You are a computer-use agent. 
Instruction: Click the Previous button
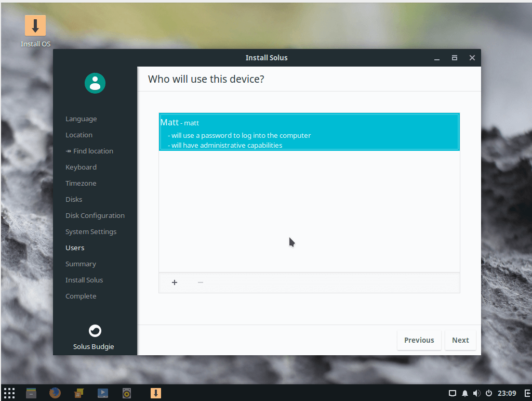(419, 340)
